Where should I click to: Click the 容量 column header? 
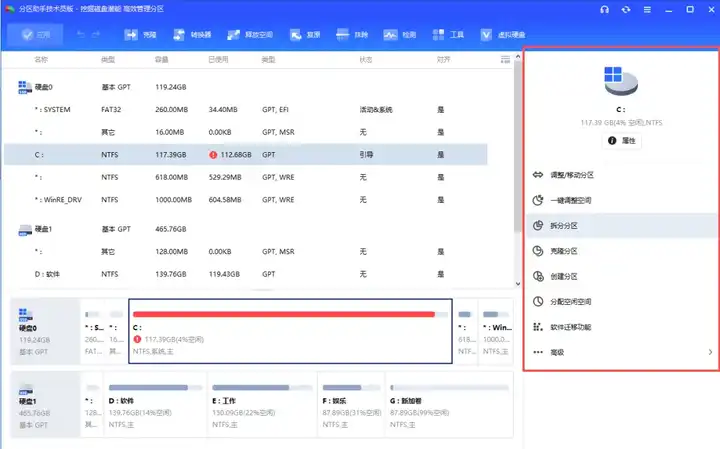click(162, 60)
